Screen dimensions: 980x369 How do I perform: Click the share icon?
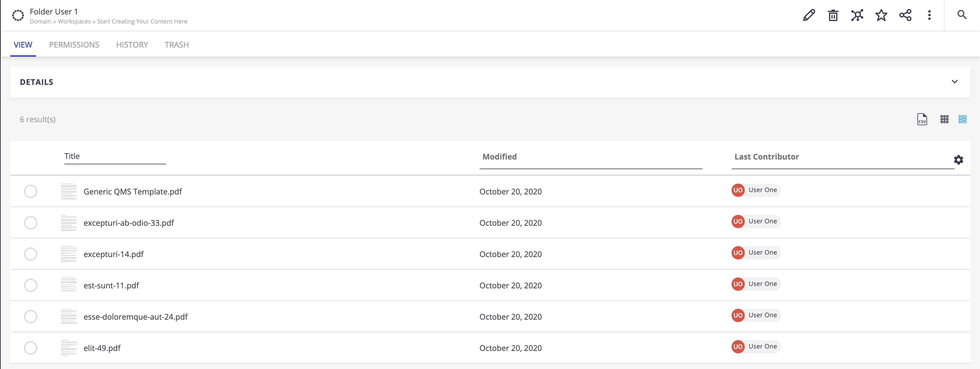pyautogui.click(x=905, y=15)
